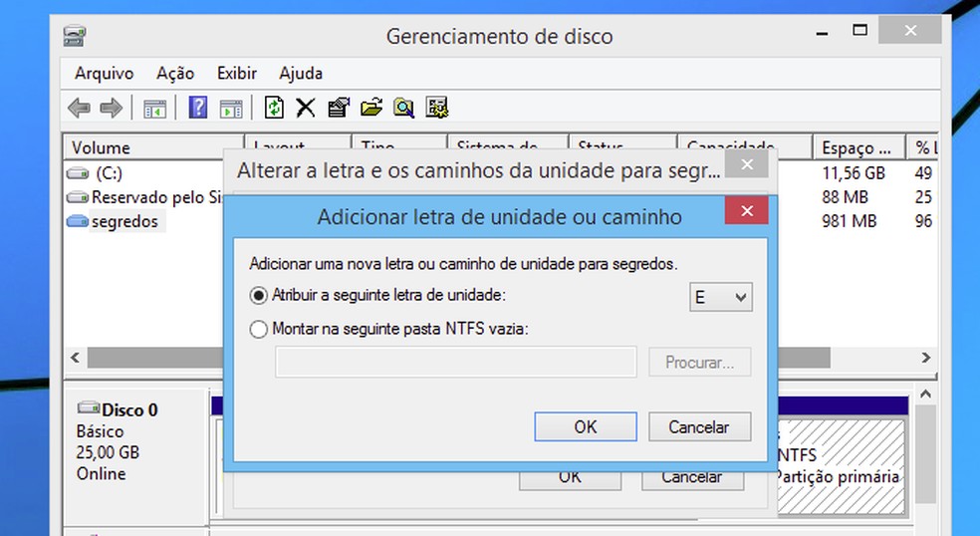Click the Volume column header

point(153,147)
